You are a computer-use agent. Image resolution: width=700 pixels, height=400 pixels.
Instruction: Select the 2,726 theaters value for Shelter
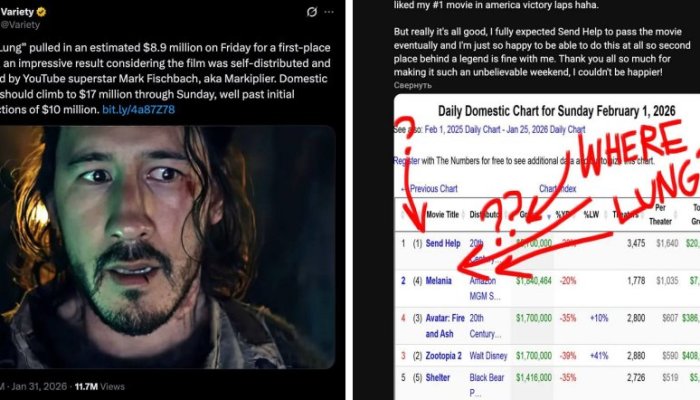pyautogui.click(x=636, y=378)
